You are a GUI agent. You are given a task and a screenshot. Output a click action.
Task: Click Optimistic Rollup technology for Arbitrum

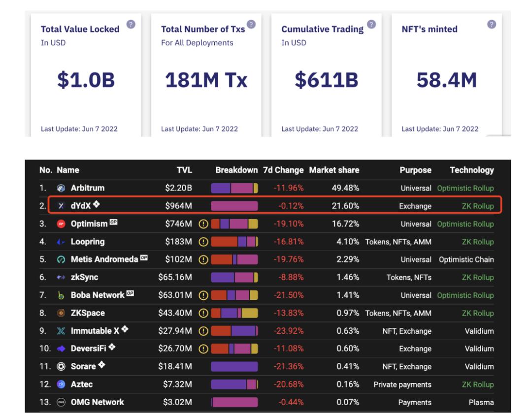pyautogui.click(x=465, y=188)
